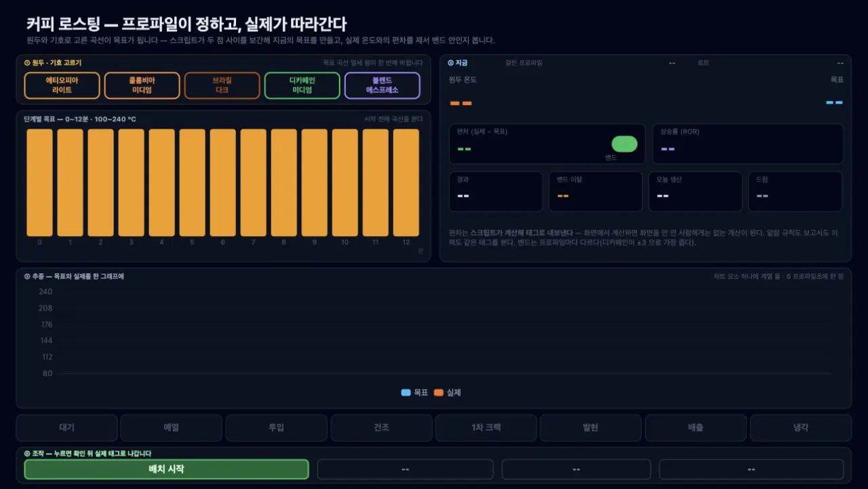
Task: Click the 드럼 stat card
Action: click(x=795, y=191)
